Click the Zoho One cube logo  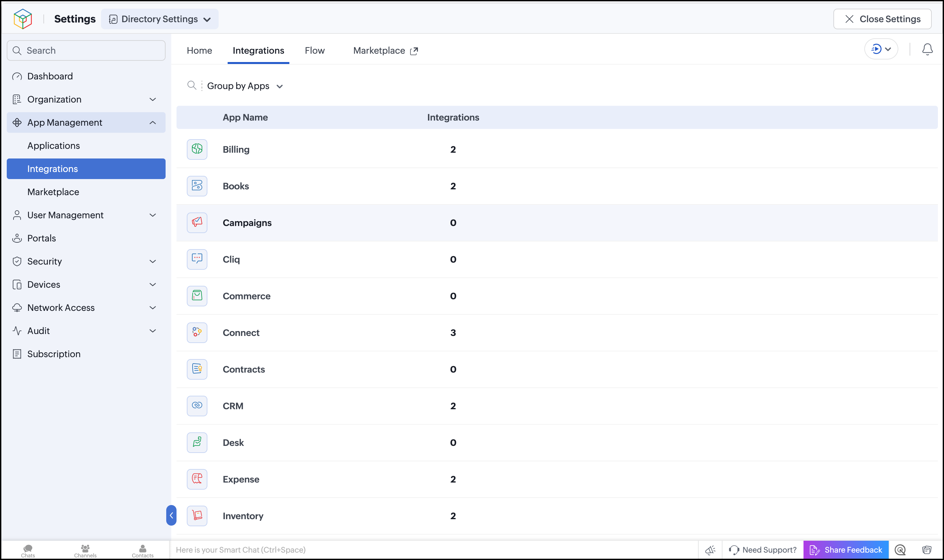click(23, 19)
